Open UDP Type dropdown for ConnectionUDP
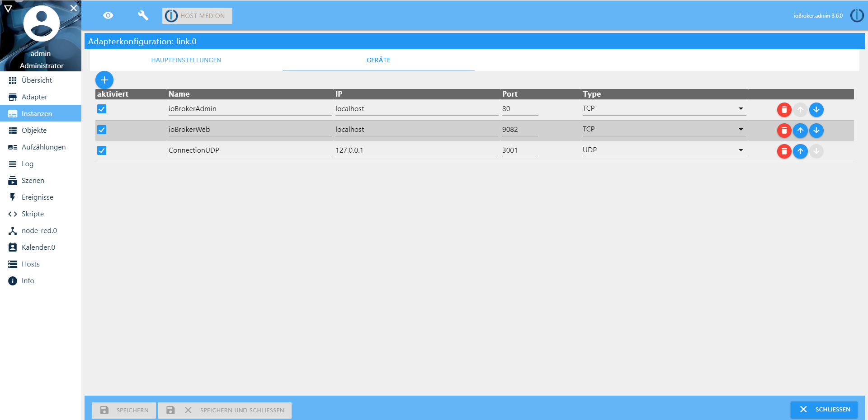Viewport: 868px width, 420px height. click(664, 150)
